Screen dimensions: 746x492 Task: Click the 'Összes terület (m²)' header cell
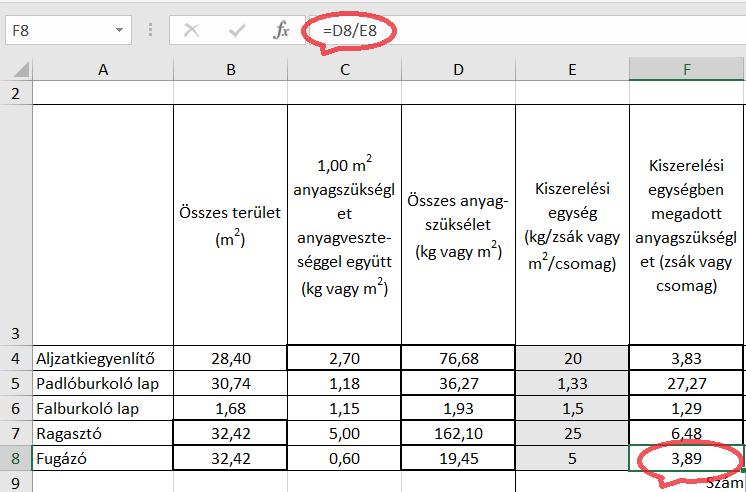coord(231,225)
